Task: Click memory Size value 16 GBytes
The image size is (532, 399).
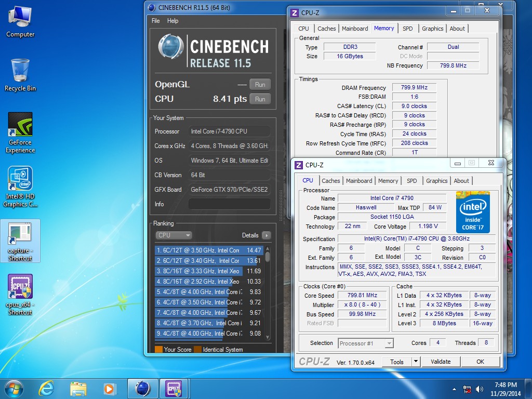Action: (x=350, y=56)
